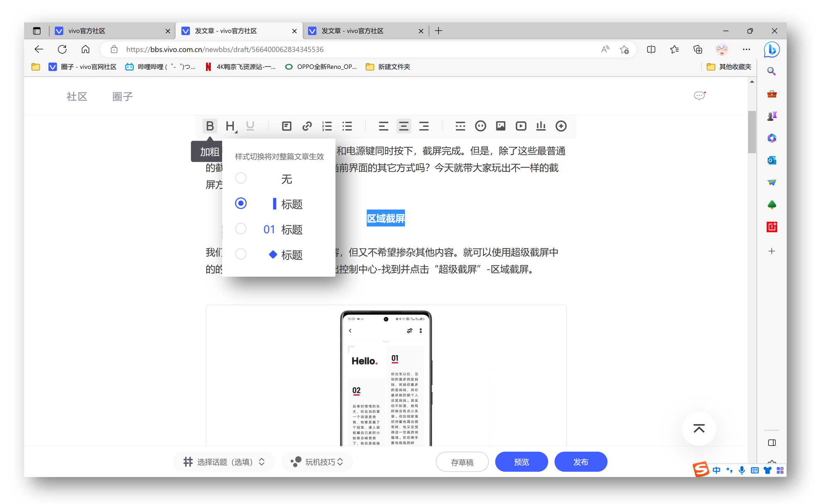Click the highlighted 区域截屏 heading
The image size is (815, 504).
click(x=386, y=218)
